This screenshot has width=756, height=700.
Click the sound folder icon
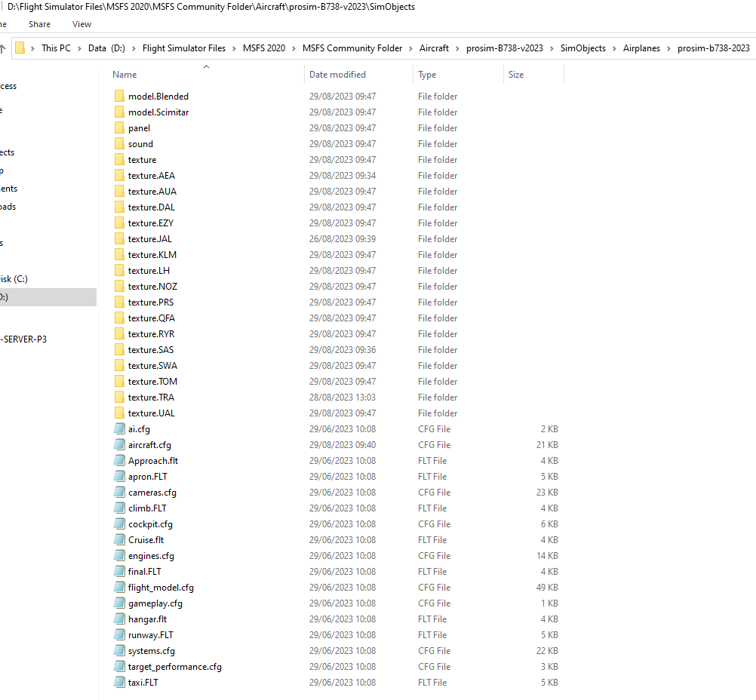click(119, 143)
